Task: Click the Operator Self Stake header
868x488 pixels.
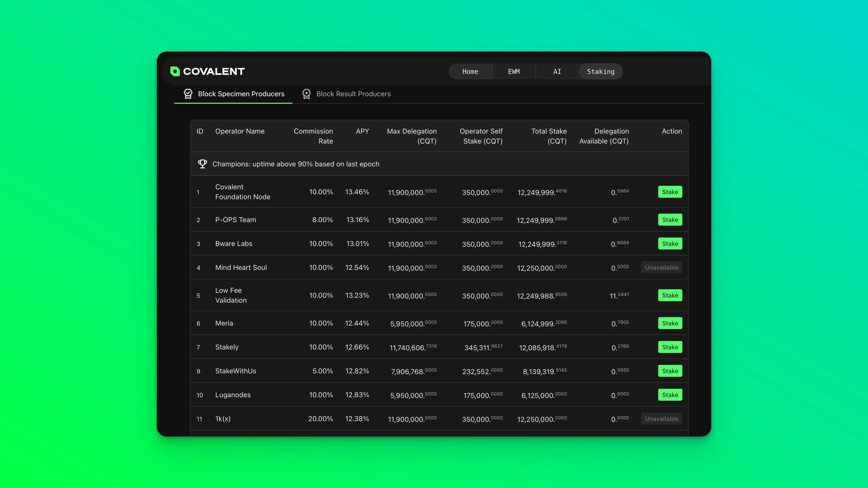Action: tap(481, 136)
